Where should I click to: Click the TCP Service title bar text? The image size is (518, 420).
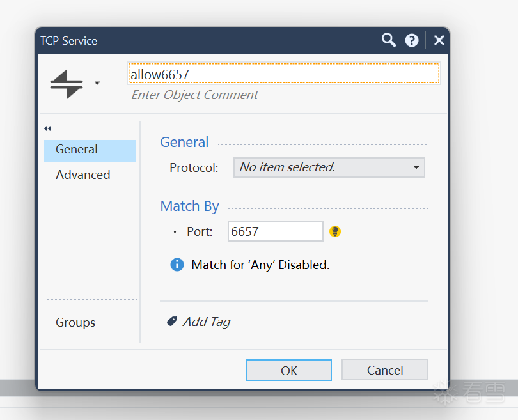pyautogui.click(x=69, y=41)
